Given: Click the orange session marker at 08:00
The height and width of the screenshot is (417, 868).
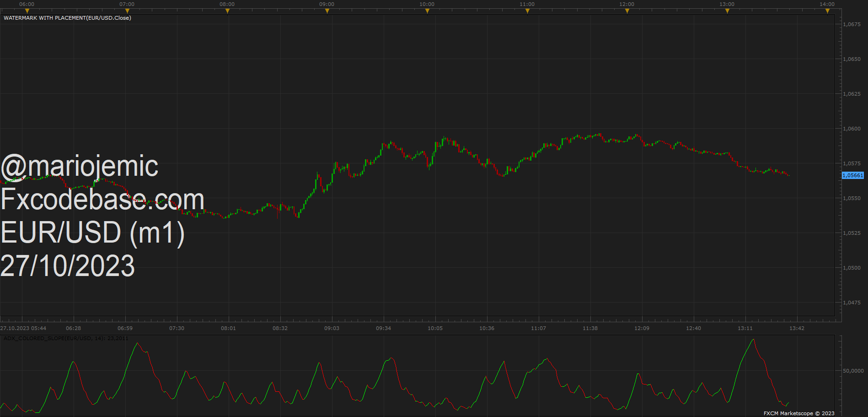Looking at the screenshot, I should pos(227,11).
